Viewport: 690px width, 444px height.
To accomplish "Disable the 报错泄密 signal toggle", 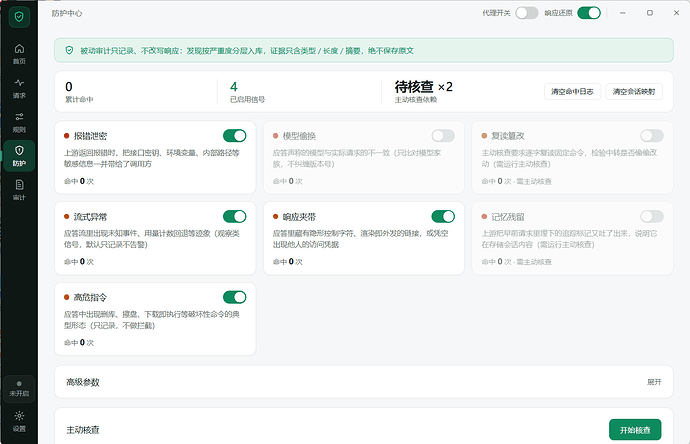I will 235,136.
